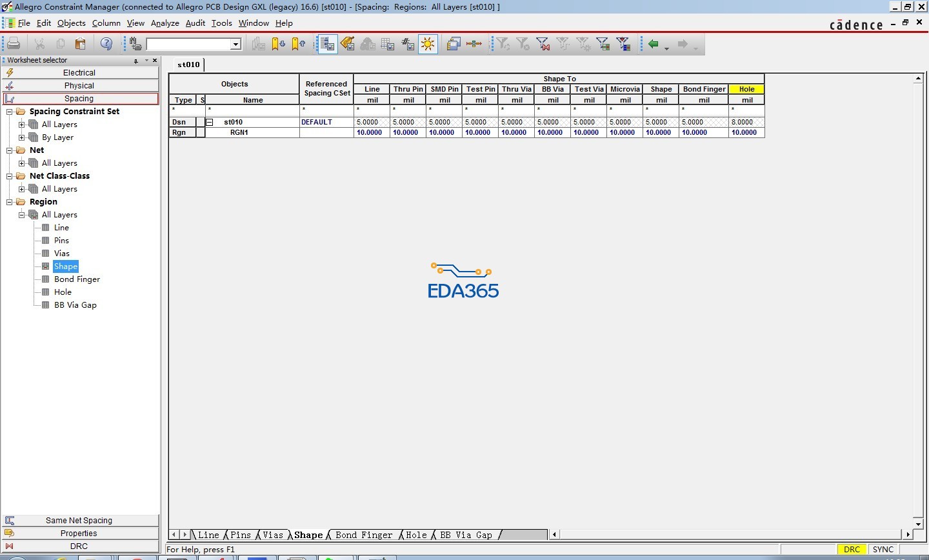Click the Copy icon in the toolbar
Viewport: 929px width, 560px height.
[x=60, y=44]
